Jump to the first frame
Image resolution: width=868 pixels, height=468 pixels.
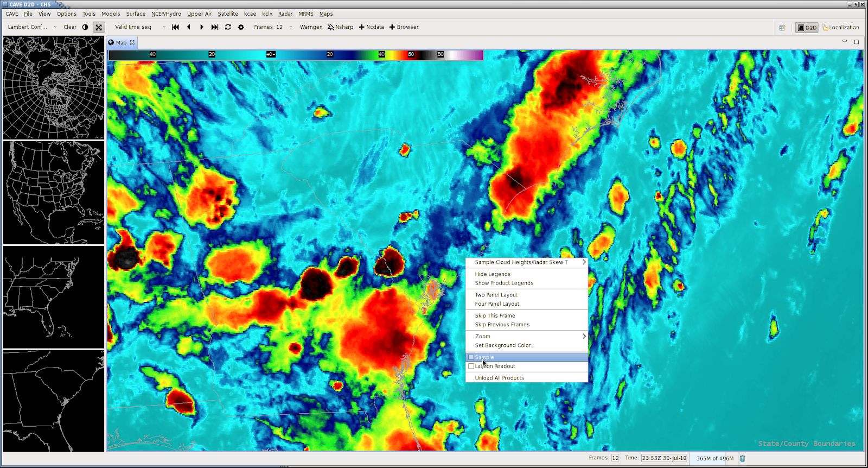click(175, 27)
